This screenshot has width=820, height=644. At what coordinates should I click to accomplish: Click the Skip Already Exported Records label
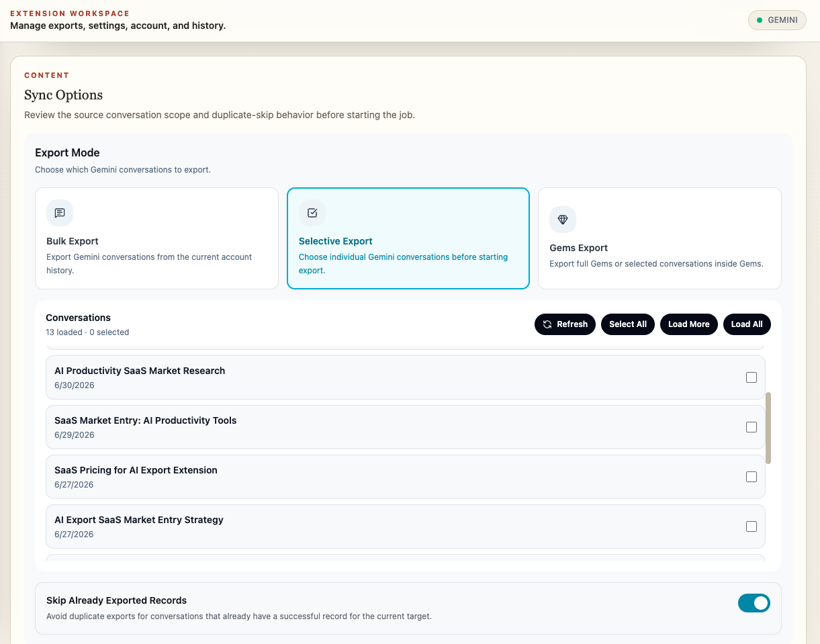pyautogui.click(x=116, y=600)
